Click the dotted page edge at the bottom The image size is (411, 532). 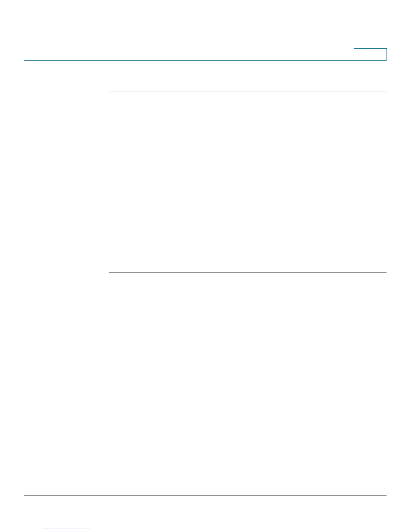pyautogui.click(x=205, y=531)
